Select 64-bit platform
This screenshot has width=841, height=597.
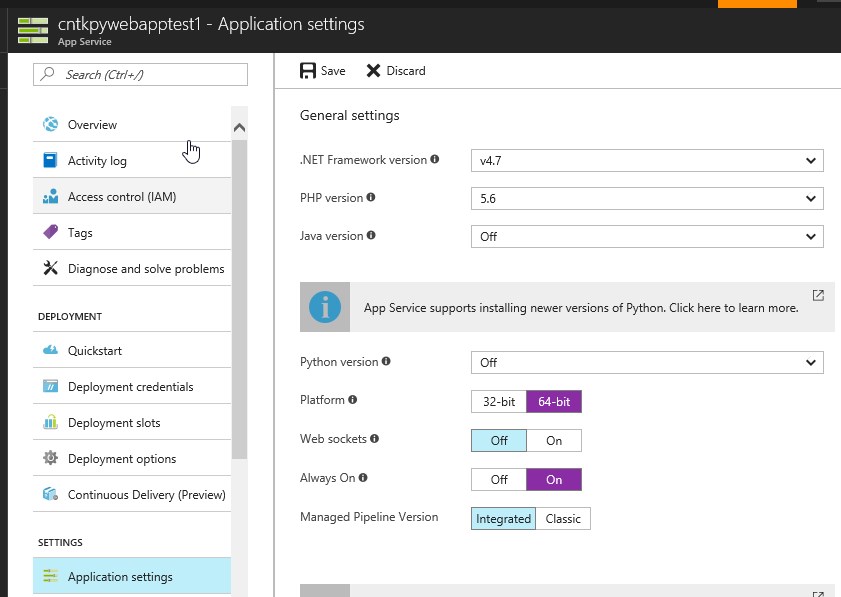click(x=554, y=401)
